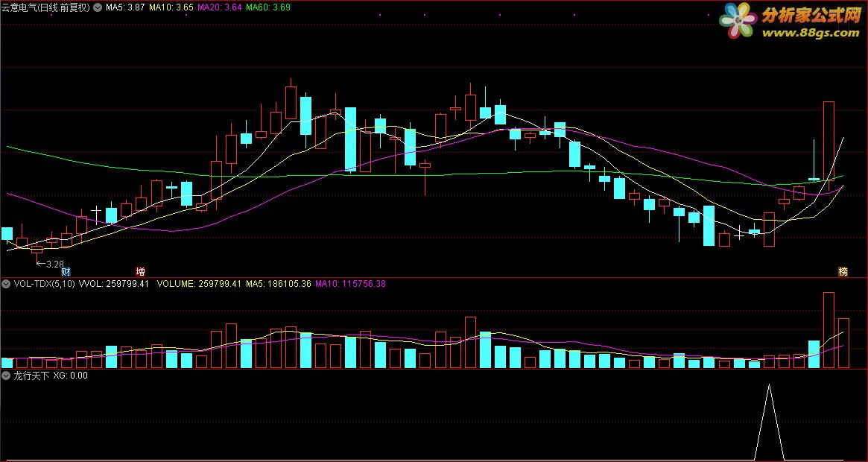Click the MA10: 3.65 label

coord(171,7)
